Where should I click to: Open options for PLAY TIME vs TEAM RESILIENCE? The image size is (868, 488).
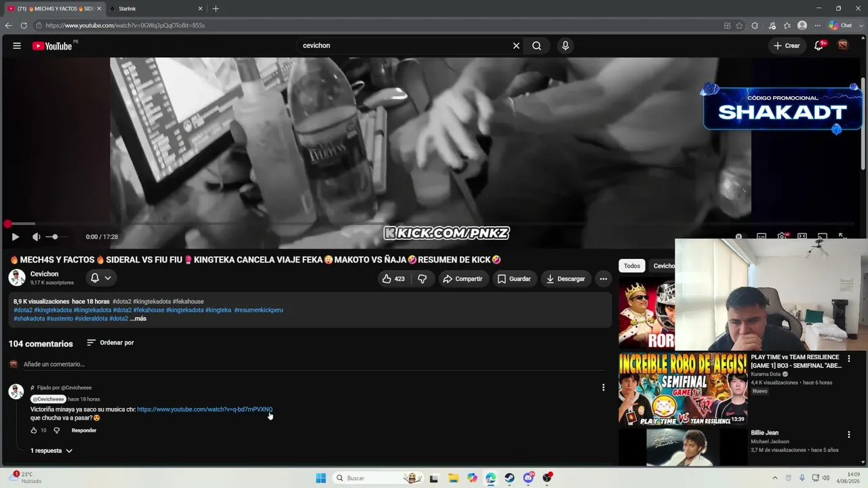(x=849, y=359)
